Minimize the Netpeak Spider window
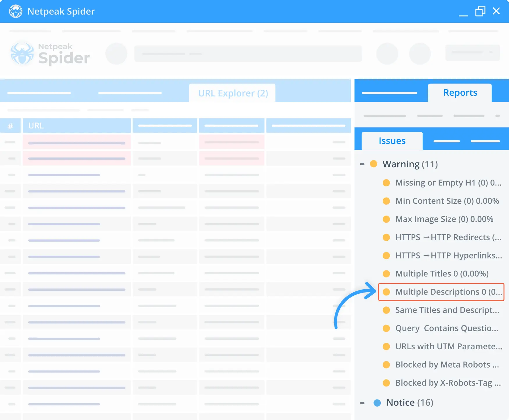Screen dimensions: 509x420 point(463,15)
